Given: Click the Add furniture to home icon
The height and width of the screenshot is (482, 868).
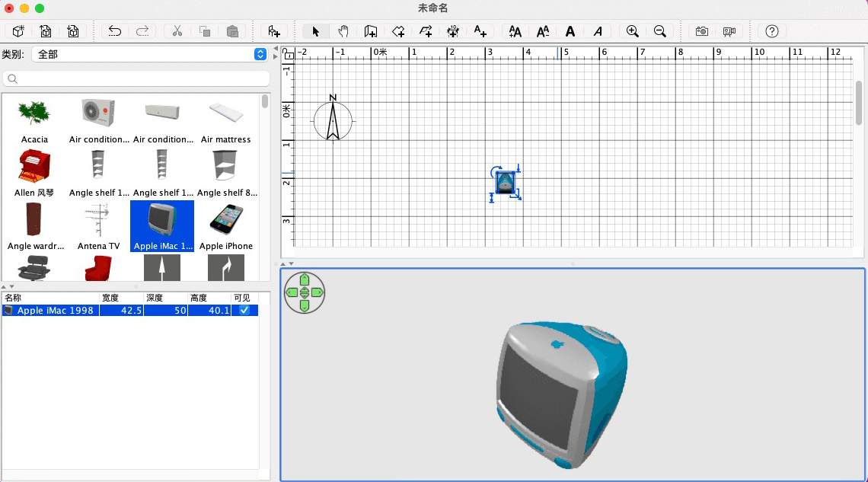Looking at the screenshot, I should [x=274, y=31].
